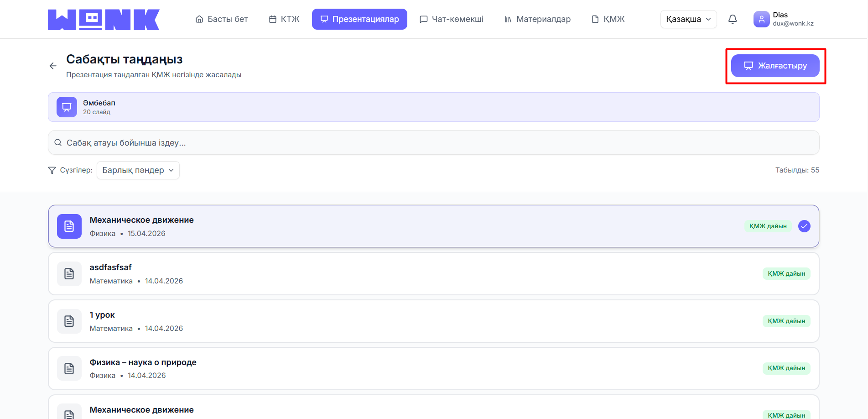
Task: Click the document icon of asdfasfsaf lesson
Action: click(69, 274)
